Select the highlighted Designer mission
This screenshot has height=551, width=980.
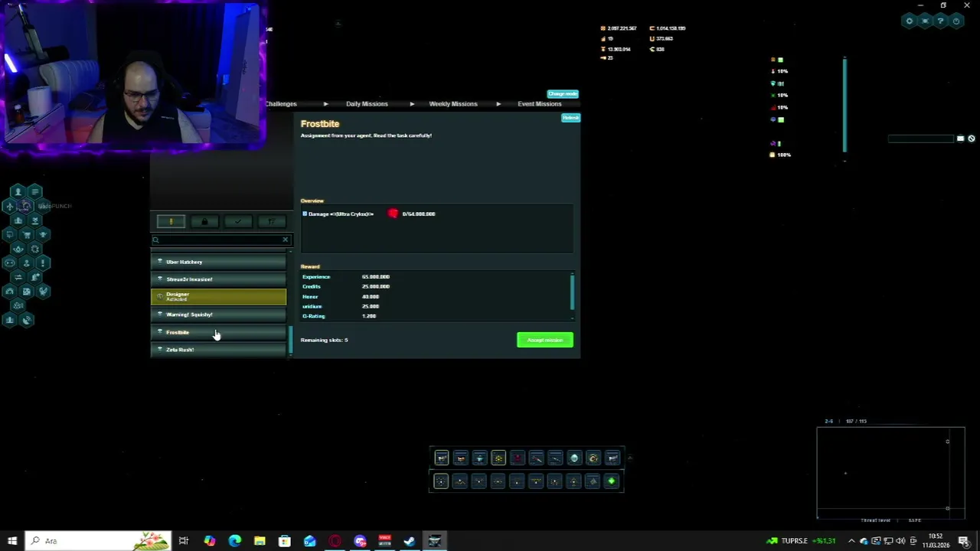point(218,297)
